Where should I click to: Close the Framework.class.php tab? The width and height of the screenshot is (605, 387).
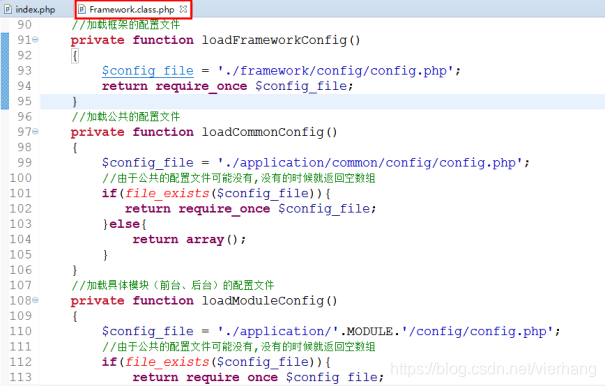pyautogui.click(x=184, y=9)
